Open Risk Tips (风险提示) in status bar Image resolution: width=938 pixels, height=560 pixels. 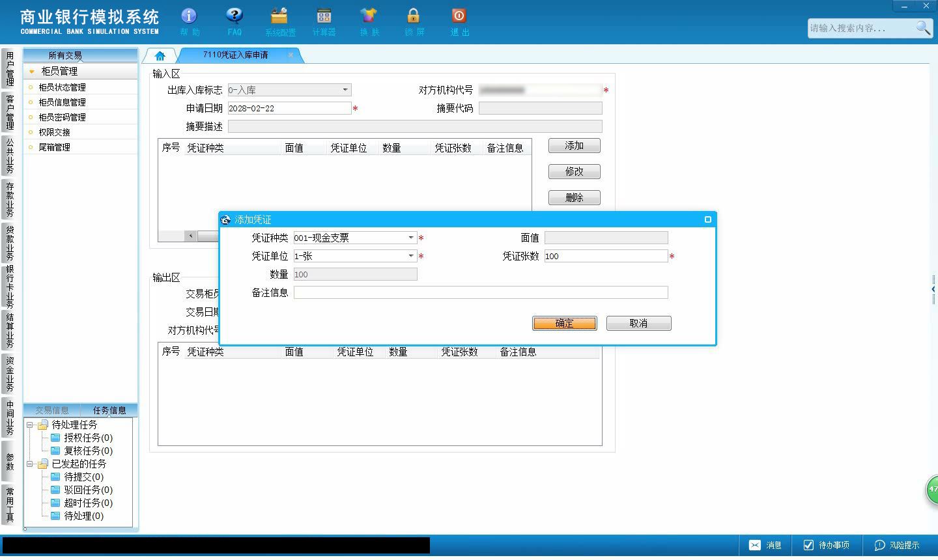tap(897, 545)
